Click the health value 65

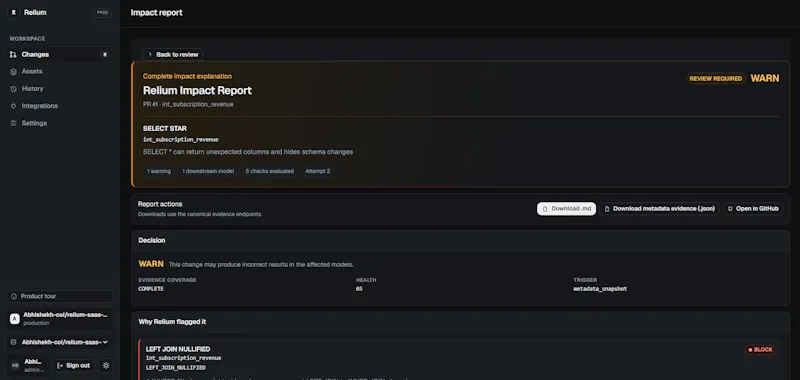(x=359, y=289)
